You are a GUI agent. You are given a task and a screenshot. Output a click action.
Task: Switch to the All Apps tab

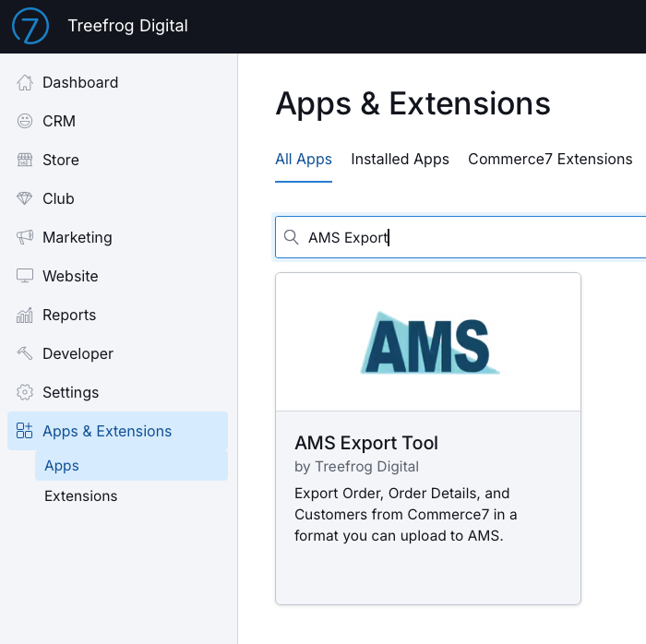(x=304, y=160)
